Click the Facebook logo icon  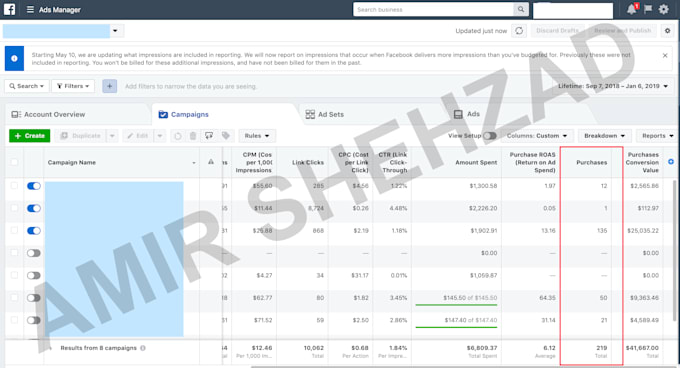pyautogui.click(x=9, y=9)
